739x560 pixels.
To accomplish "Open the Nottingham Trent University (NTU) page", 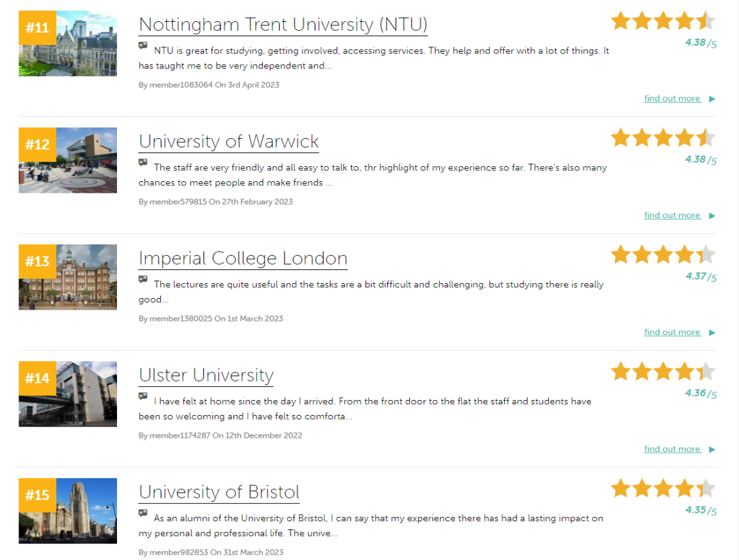I will (283, 25).
